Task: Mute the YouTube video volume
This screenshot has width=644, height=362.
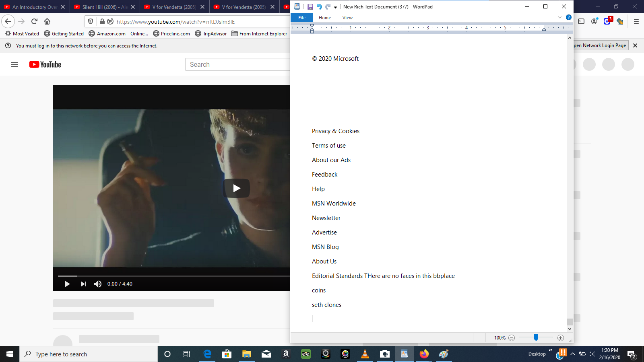Action: [x=98, y=284]
